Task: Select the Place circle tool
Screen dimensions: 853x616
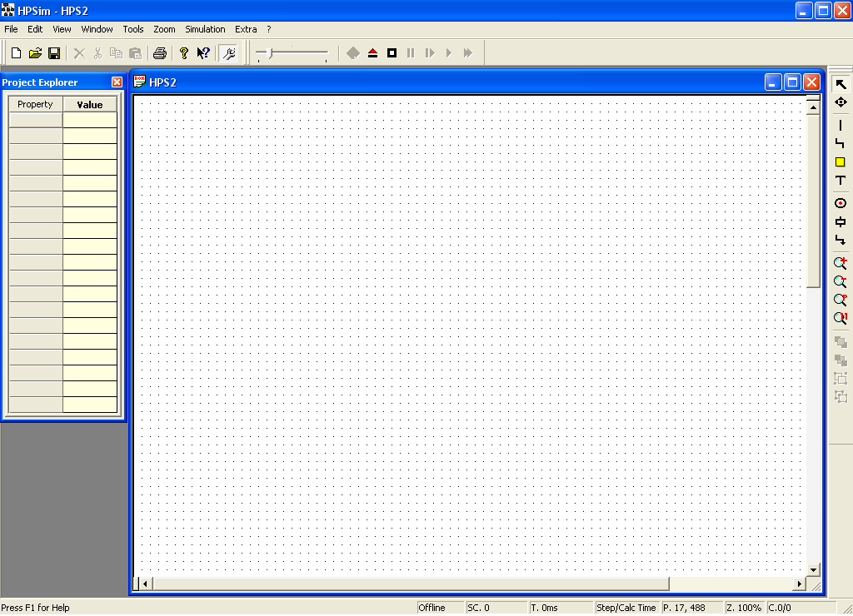Action: click(x=841, y=203)
